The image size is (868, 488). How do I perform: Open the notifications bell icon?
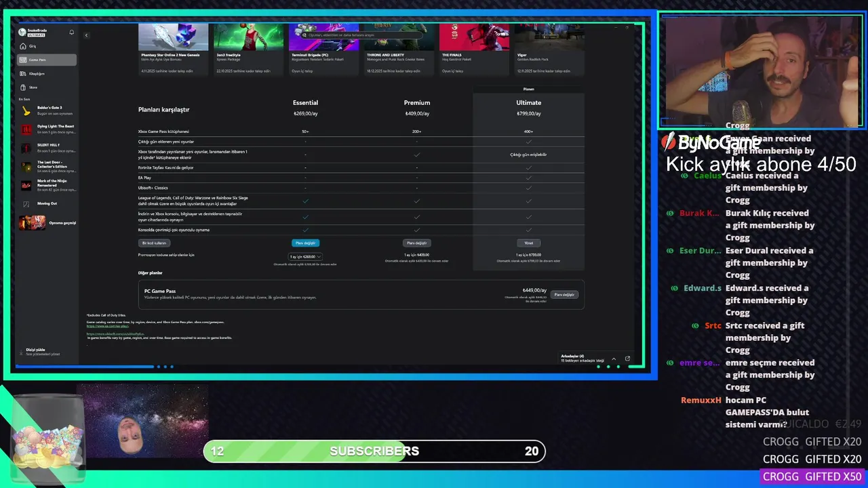point(72,32)
